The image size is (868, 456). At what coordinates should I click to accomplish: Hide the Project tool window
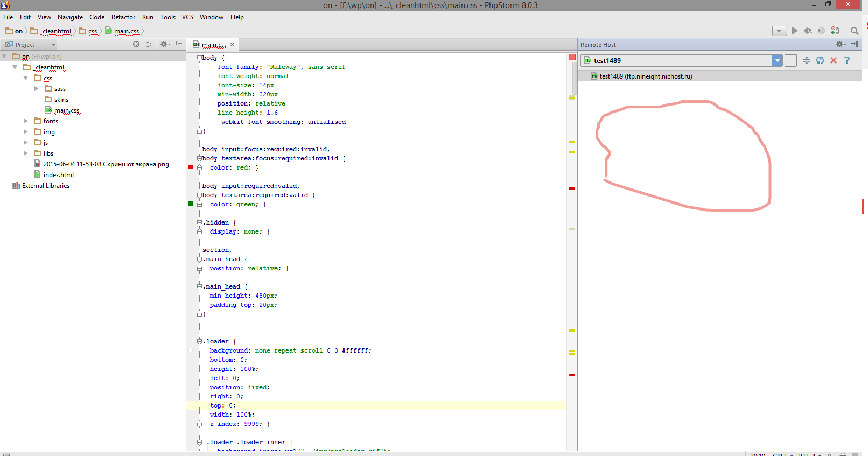point(179,45)
